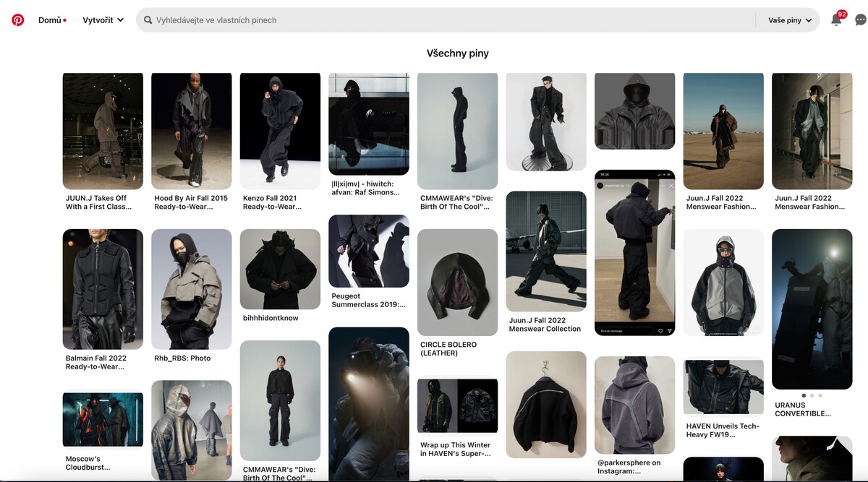This screenshot has height=482, width=868.
Task: Click the 'Wrap up This Winter' caption
Action: coord(456,449)
